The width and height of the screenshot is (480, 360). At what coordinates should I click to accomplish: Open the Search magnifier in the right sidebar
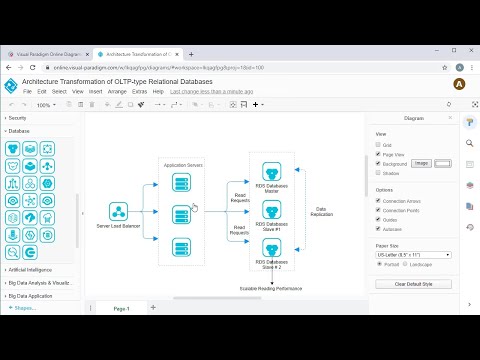(x=470, y=143)
